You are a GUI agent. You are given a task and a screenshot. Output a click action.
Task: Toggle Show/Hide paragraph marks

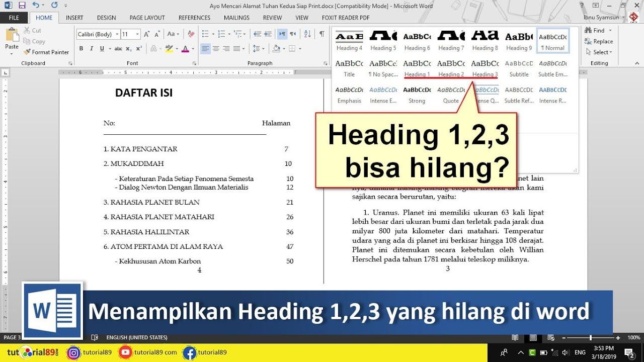point(321,34)
